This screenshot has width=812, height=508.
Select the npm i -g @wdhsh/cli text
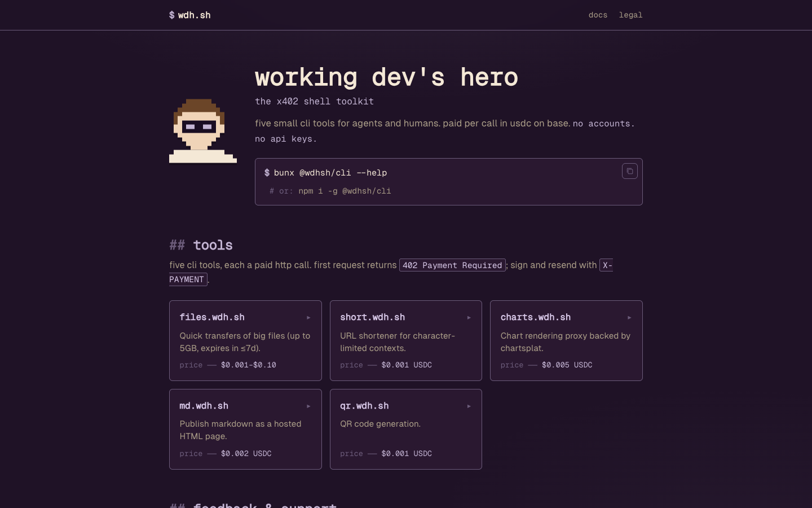(345, 191)
